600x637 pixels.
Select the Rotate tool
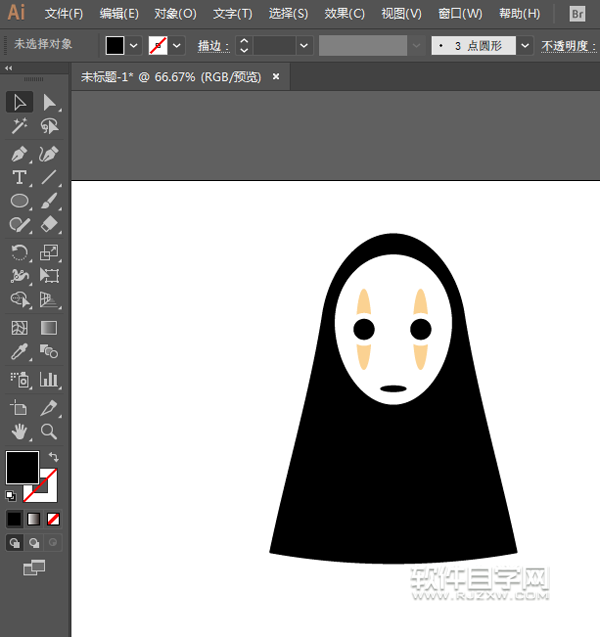pos(19,252)
